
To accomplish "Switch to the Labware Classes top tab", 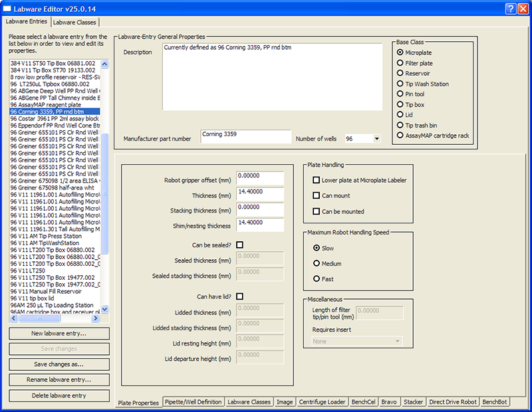I will (x=74, y=23).
